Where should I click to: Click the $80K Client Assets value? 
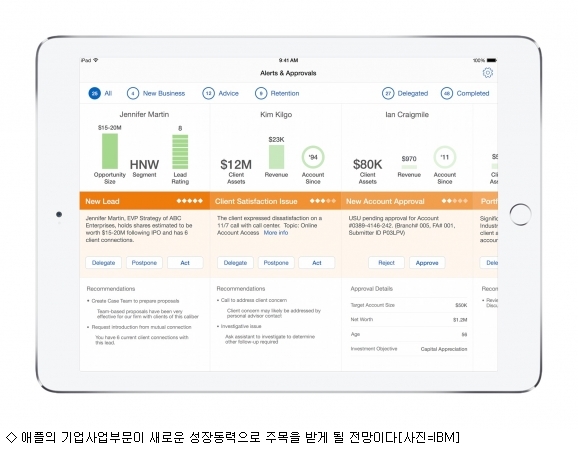point(368,164)
